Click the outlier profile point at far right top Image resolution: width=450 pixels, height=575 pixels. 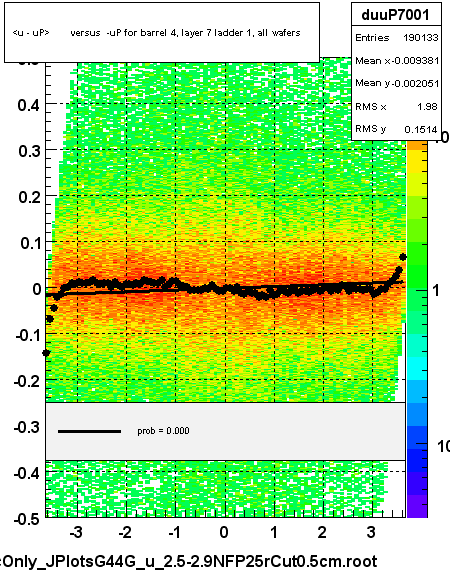[403, 257]
